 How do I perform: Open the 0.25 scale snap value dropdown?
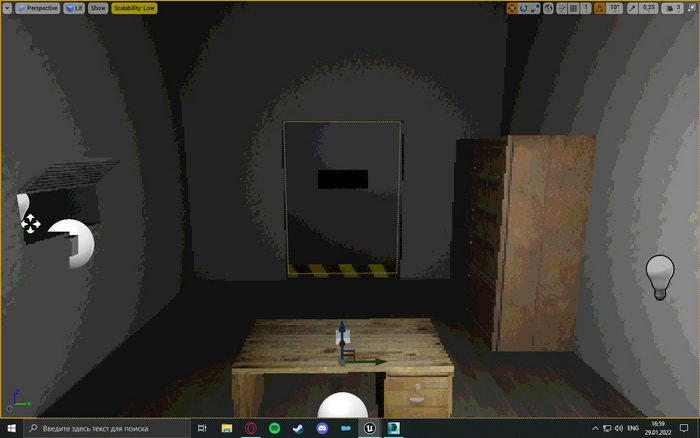point(649,8)
